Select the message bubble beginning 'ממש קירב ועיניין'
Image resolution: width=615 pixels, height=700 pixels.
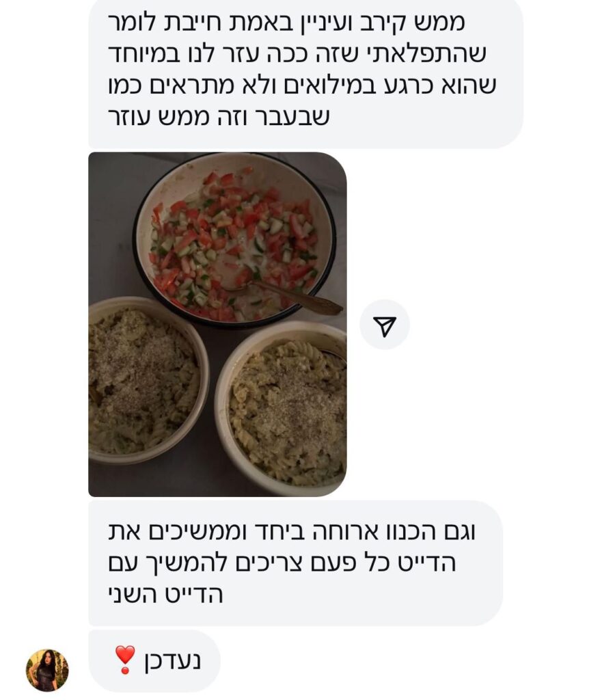coord(305,72)
